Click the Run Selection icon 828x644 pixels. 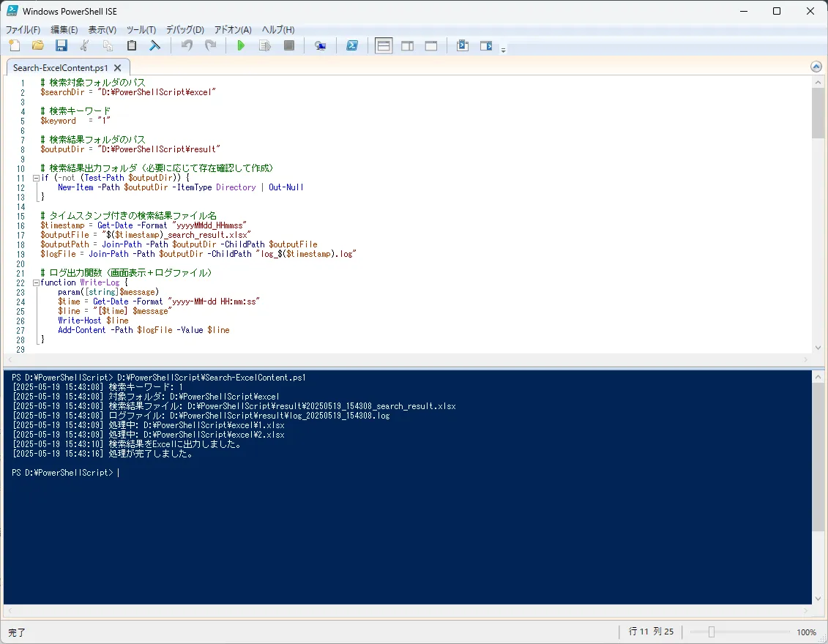coord(264,45)
